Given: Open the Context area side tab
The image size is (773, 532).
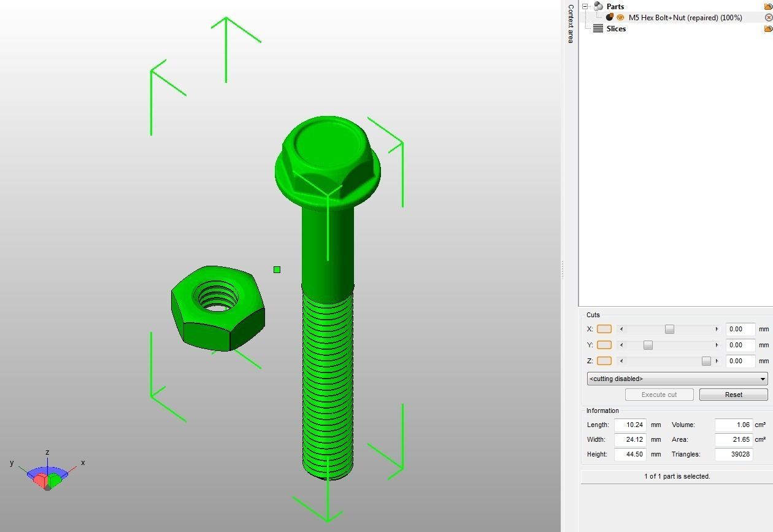Looking at the screenshot, I should pos(569,25).
